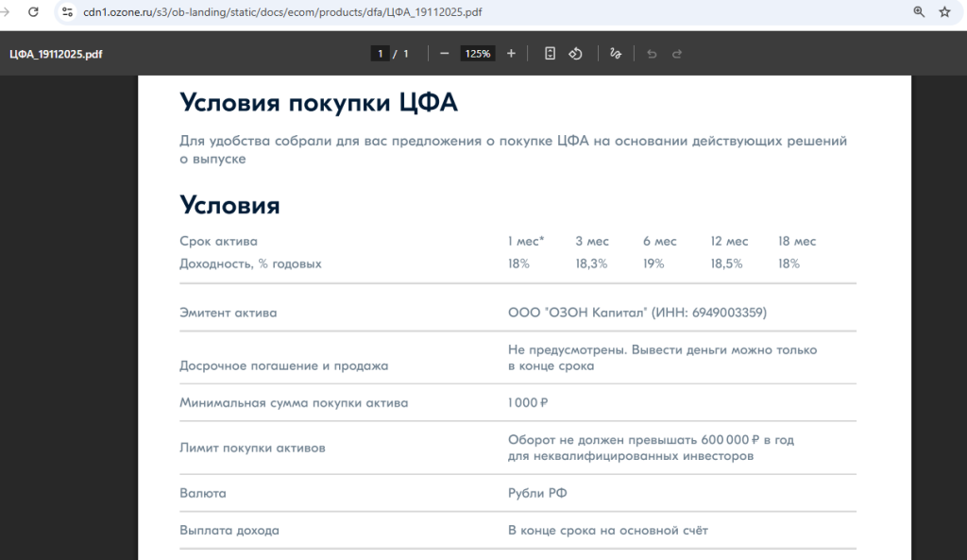Rotate the PDF counterclockwise
This screenshot has height=560, width=967.
point(576,54)
